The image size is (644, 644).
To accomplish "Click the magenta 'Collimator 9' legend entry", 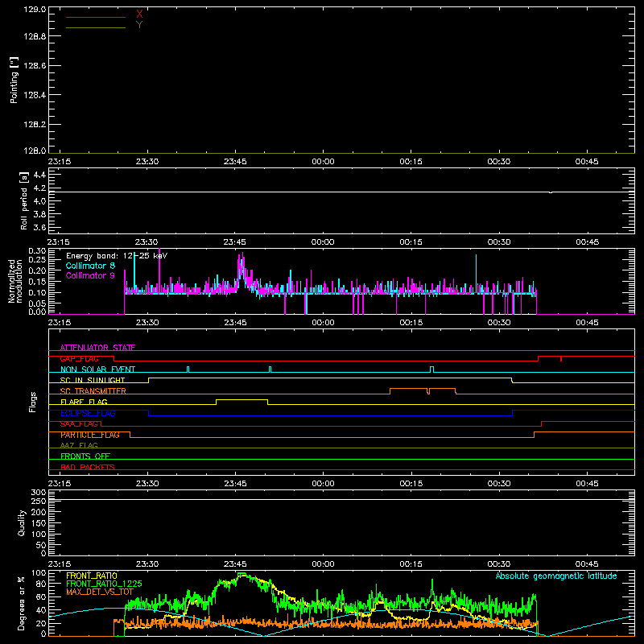I will click(90, 275).
